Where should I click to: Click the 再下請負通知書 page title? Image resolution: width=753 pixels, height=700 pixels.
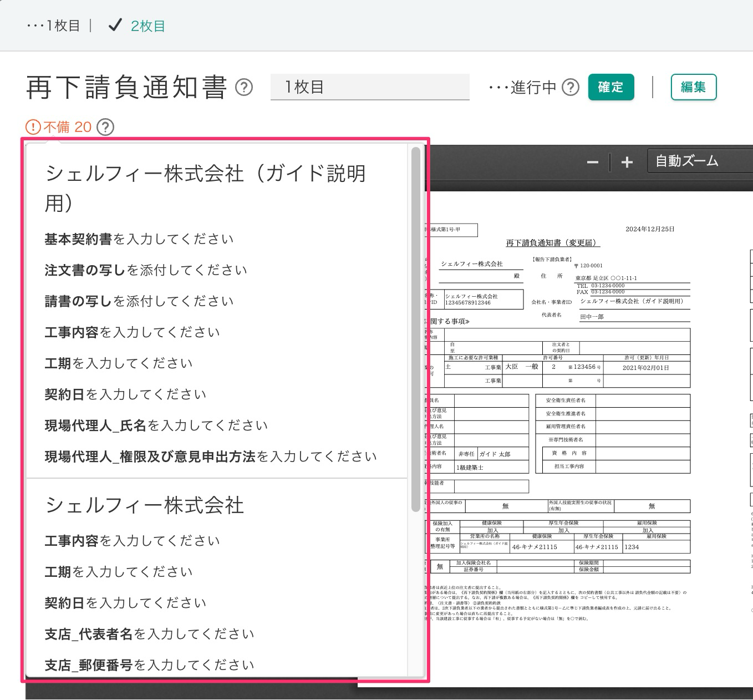[127, 87]
